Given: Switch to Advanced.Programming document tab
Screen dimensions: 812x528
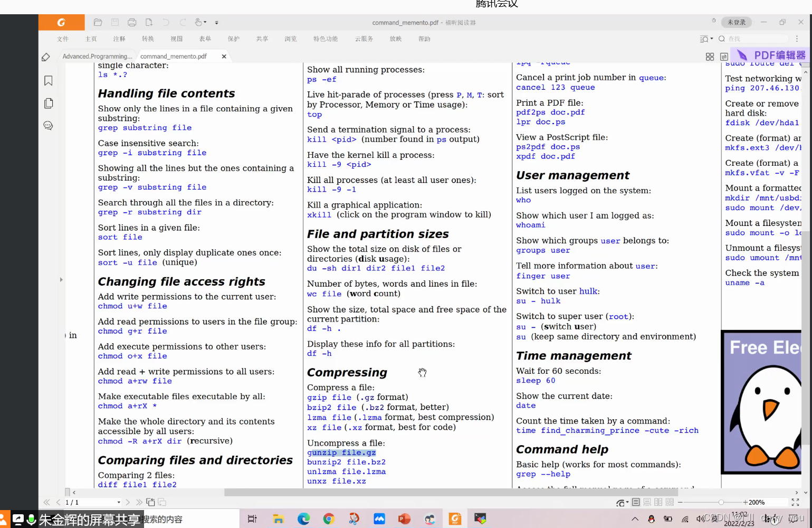Looking at the screenshot, I should tap(97, 56).
